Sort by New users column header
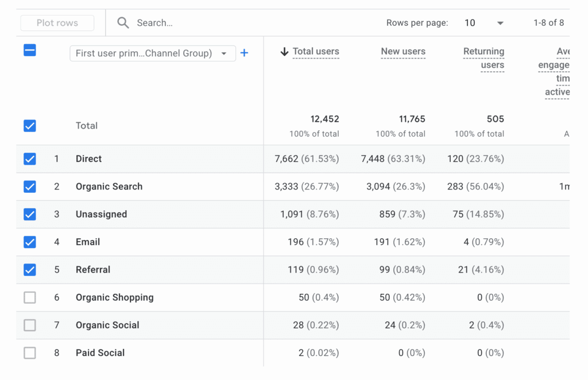Viewport: 588px width, 380px height. pos(403,52)
